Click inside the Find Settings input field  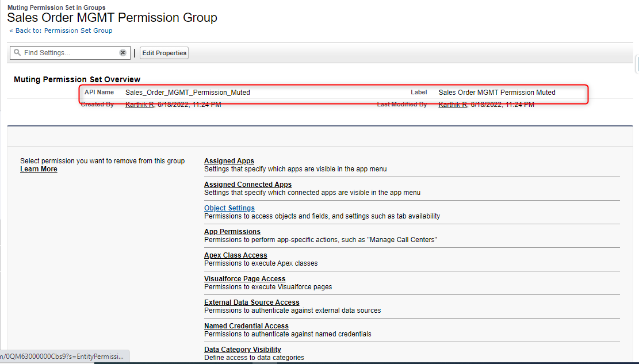click(x=69, y=52)
